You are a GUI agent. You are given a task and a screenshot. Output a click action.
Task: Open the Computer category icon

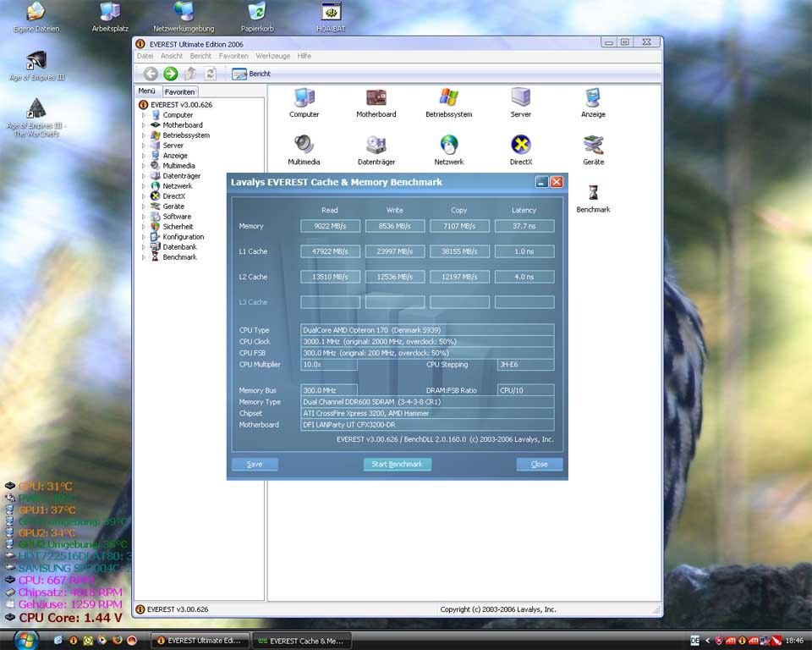[304, 102]
